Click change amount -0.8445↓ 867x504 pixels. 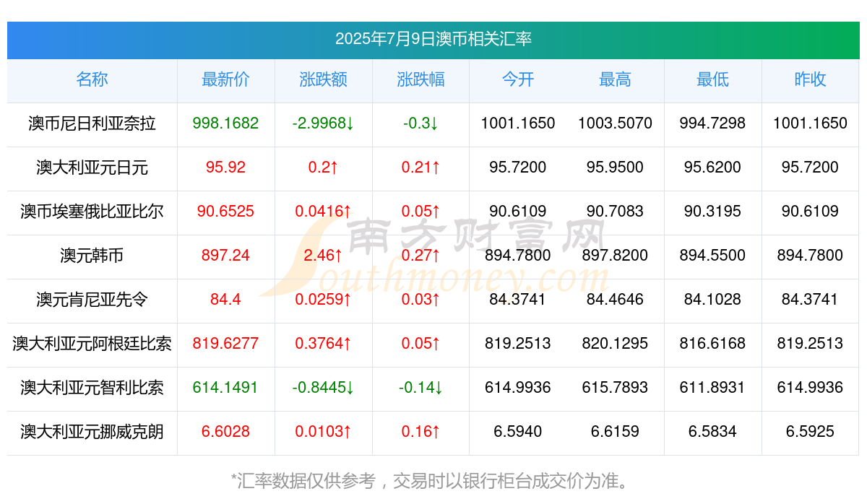pos(323,388)
